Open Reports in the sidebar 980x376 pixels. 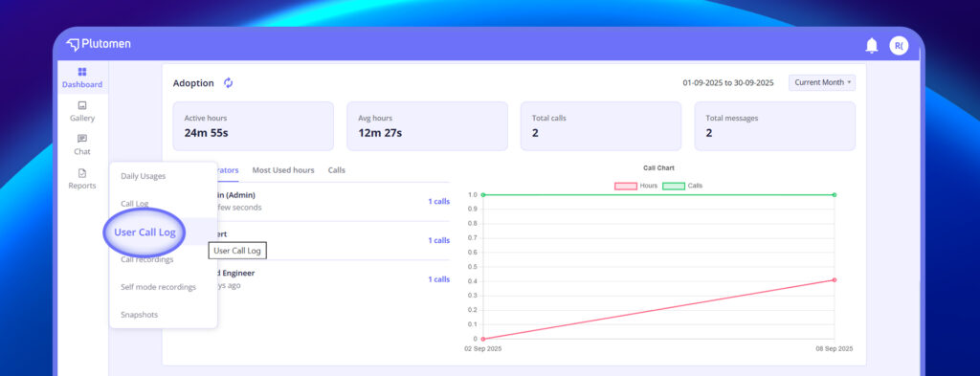pos(82,179)
